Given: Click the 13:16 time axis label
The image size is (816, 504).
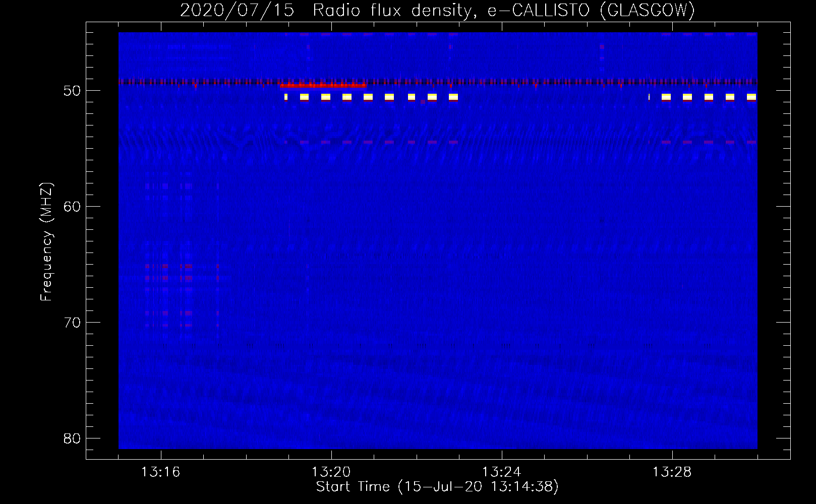Looking at the screenshot, I should pyautogui.click(x=160, y=472).
